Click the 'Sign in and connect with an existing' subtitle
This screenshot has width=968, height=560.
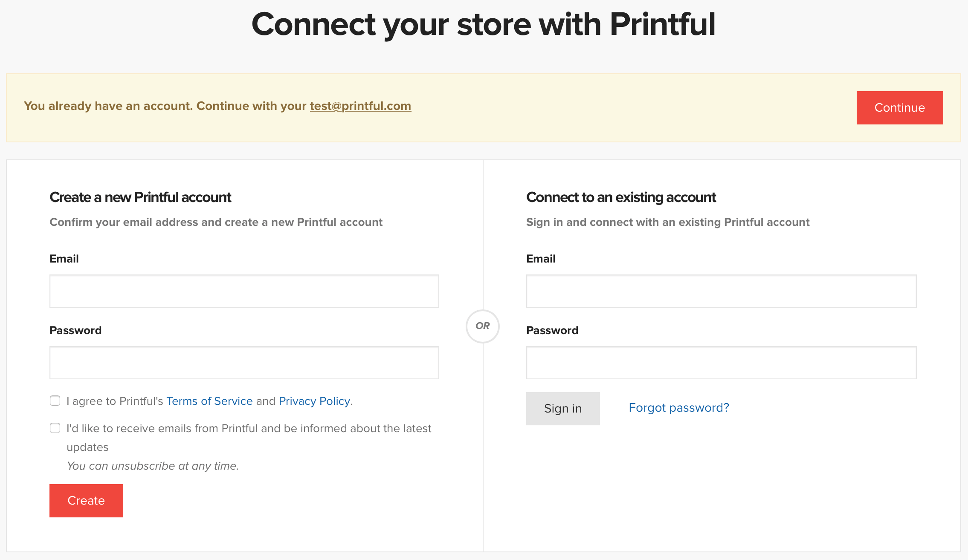(668, 222)
